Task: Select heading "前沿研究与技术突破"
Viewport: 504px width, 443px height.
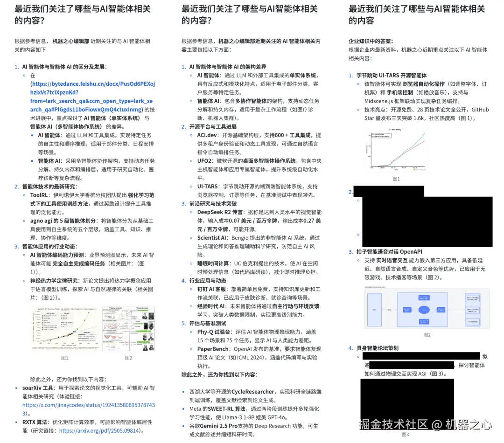Action: [213, 204]
